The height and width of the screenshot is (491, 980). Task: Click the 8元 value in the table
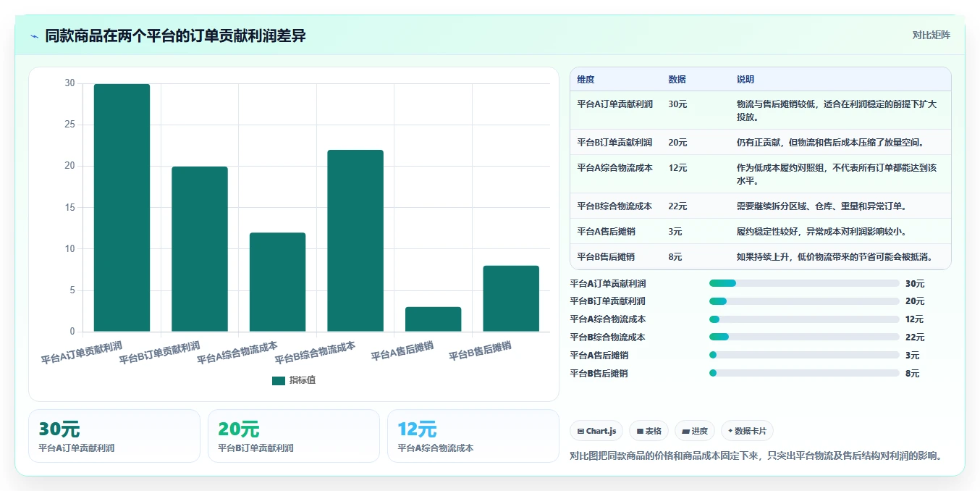click(675, 257)
